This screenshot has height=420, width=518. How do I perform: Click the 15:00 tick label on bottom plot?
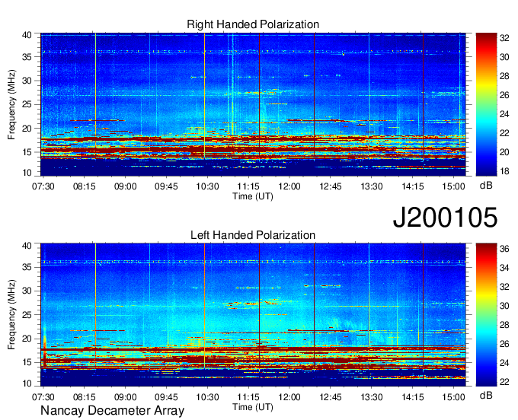(453, 396)
